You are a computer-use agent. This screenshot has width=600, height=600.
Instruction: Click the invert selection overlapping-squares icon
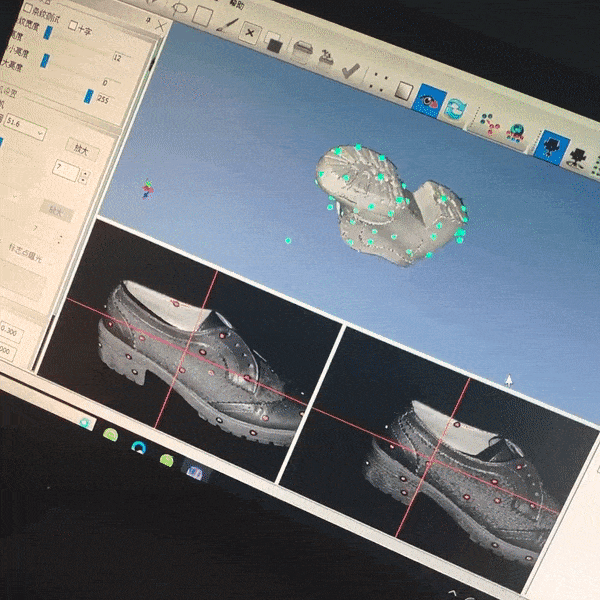click(x=274, y=42)
